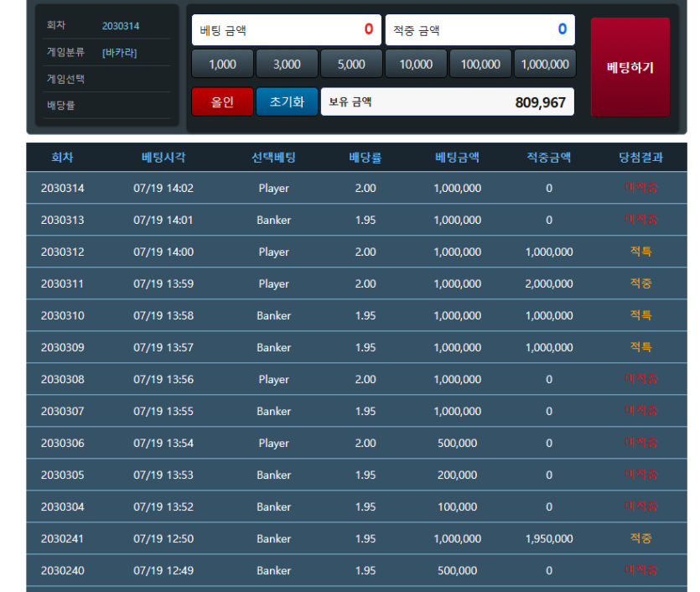Select the row for round 2030314
Viewport: 700px width, 592px height.
click(356, 188)
